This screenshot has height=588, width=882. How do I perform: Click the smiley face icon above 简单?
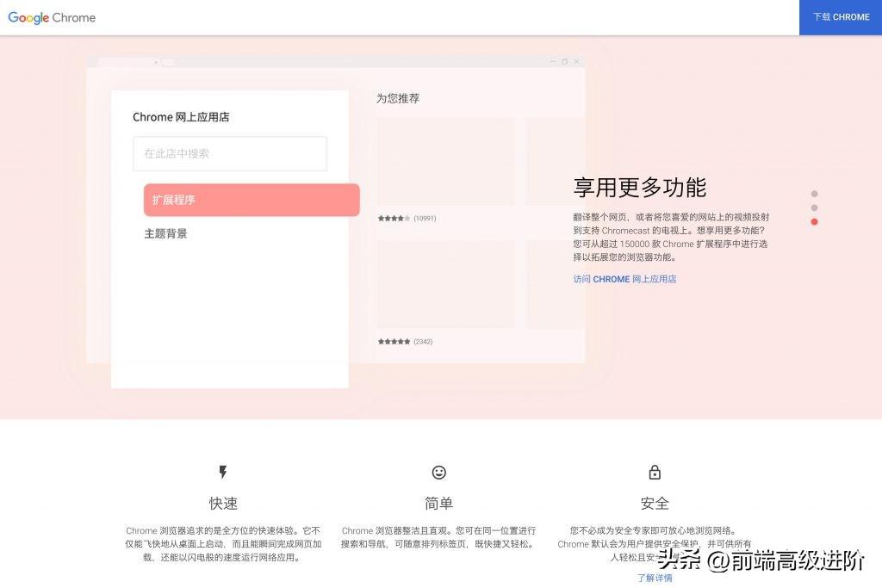point(438,472)
